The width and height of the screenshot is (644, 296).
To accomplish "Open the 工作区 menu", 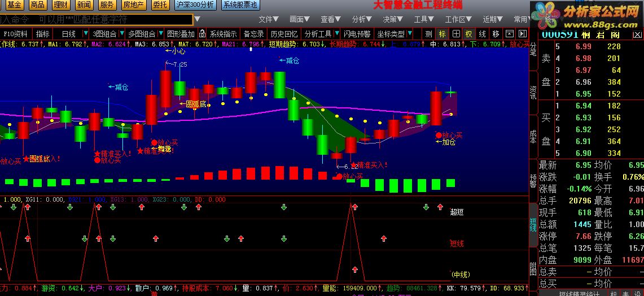I will point(459,19).
